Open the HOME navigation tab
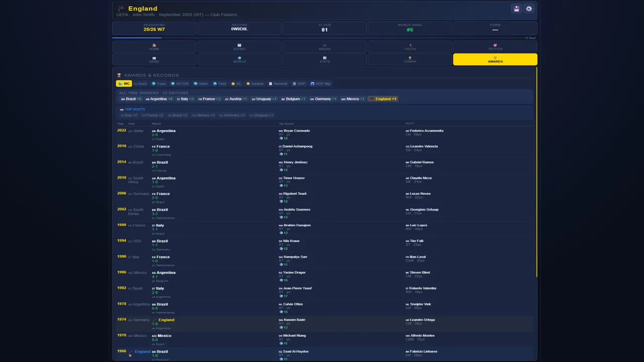 tap(154, 47)
